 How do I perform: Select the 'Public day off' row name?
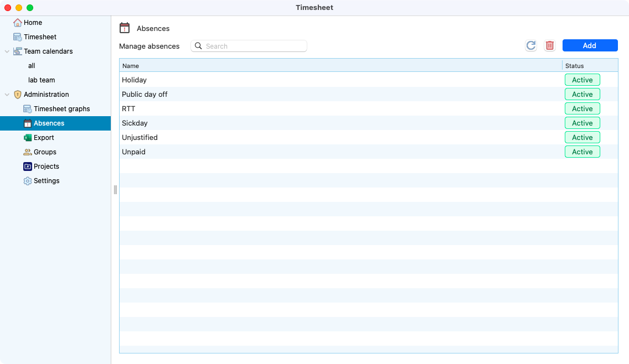[145, 95]
